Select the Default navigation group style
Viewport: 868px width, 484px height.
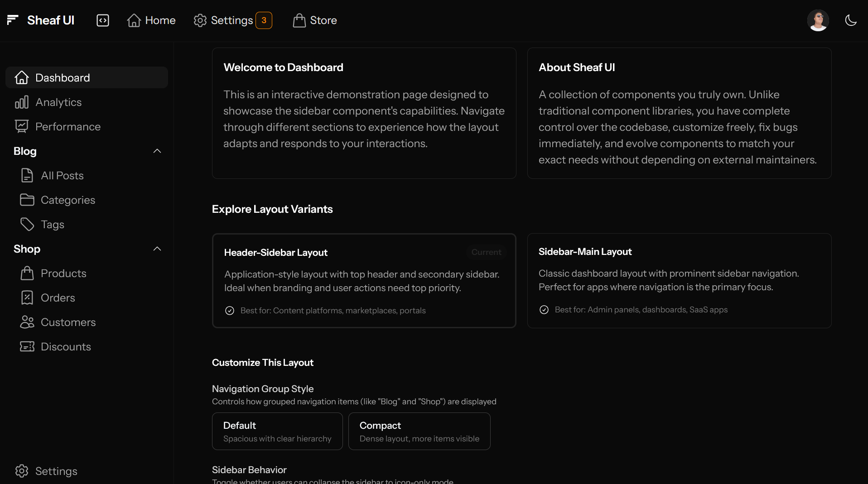click(277, 431)
